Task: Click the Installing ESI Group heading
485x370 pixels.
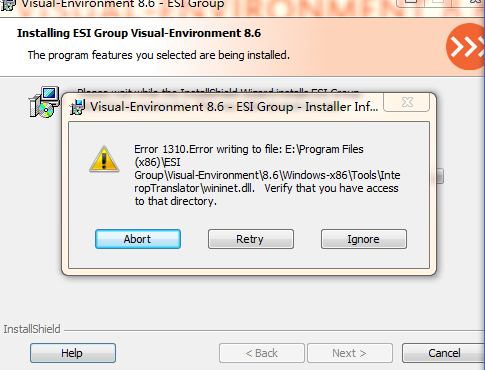Action: coord(139,33)
